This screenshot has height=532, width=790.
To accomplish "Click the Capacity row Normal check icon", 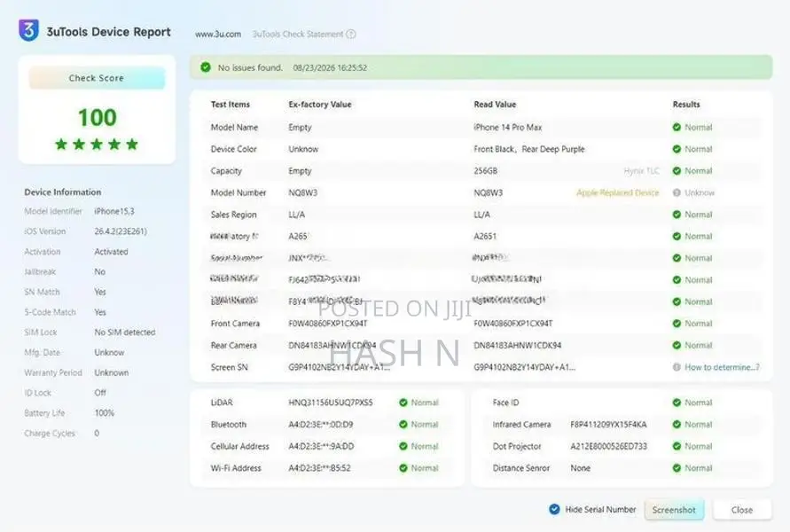I will point(677,171).
